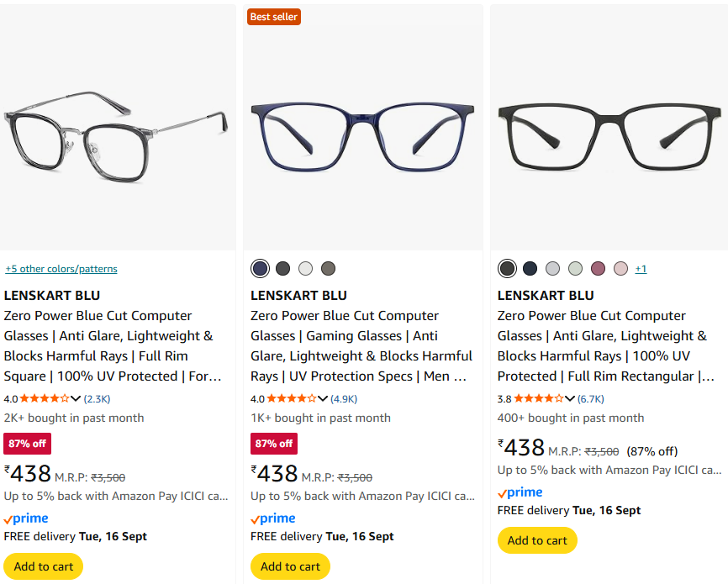Select the navy blue swatch on the best seller glasses
Viewport: 728px width, 584px height.
(261, 269)
